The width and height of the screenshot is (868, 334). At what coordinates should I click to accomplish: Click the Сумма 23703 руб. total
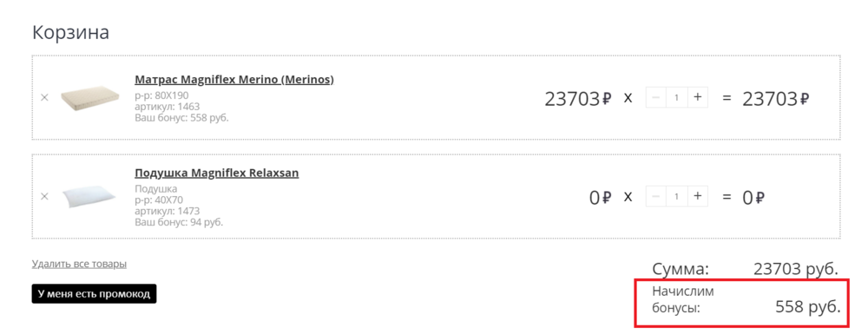(x=745, y=269)
